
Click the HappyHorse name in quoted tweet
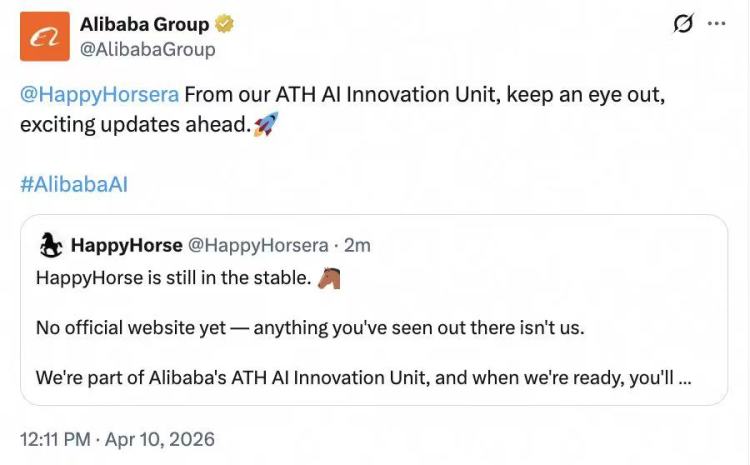(126, 245)
